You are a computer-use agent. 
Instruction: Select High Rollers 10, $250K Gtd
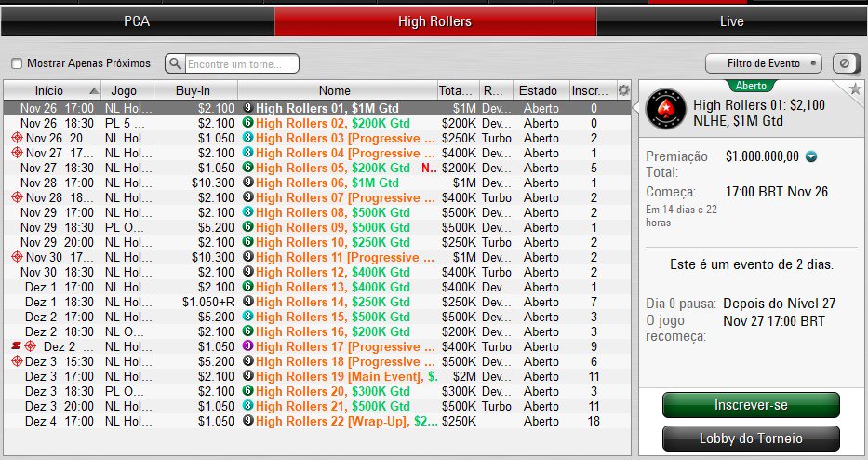click(x=317, y=242)
